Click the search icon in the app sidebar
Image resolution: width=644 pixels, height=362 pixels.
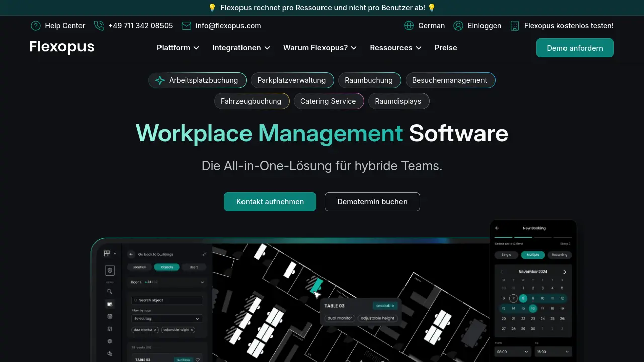(110, 291)
